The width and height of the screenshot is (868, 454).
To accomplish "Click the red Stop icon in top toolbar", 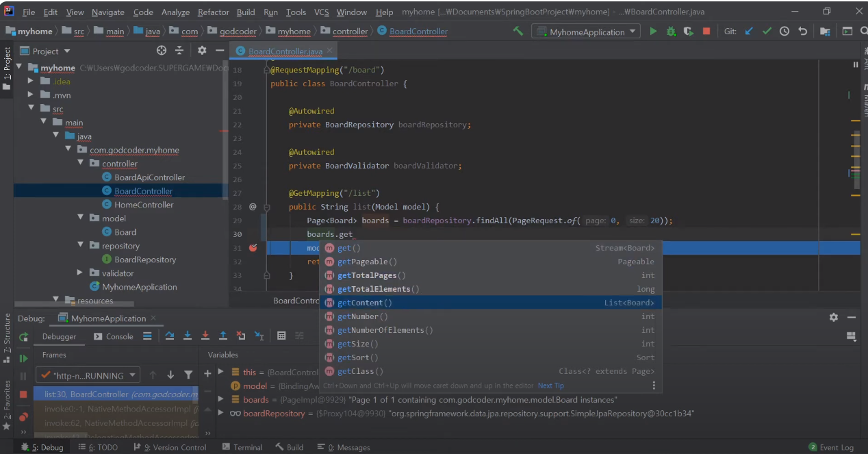I will click(706, 31).
